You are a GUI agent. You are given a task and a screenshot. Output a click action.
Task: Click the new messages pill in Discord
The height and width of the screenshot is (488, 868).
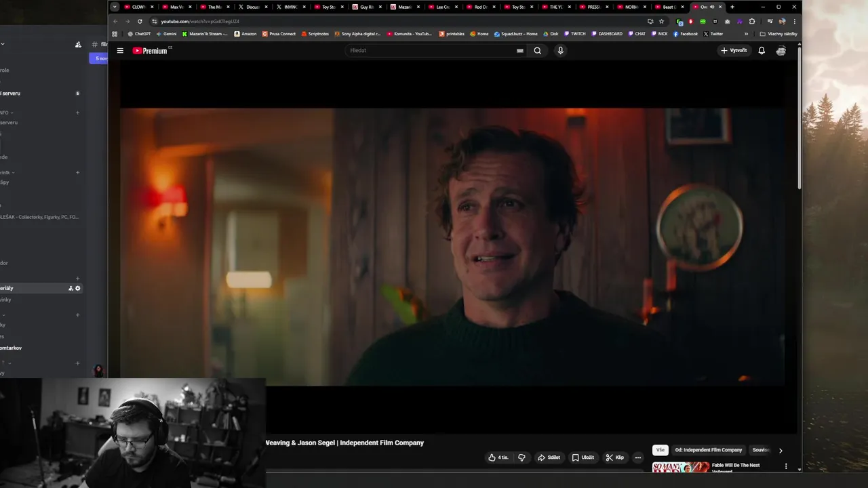[99, 58]
